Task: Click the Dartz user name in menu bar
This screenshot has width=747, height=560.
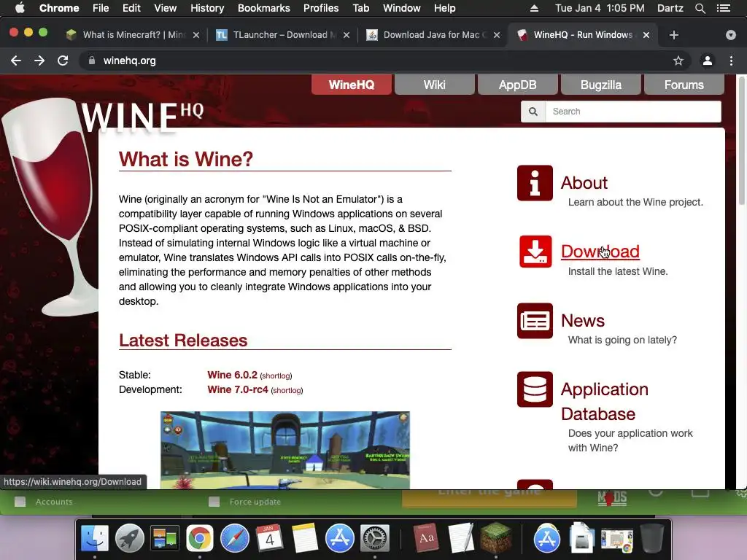Action: coord(670,8)
